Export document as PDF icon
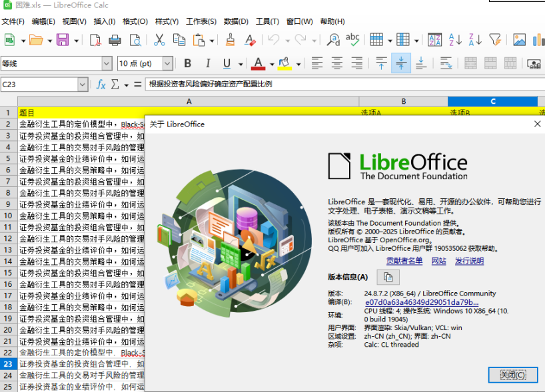 (x=95, y=40)
